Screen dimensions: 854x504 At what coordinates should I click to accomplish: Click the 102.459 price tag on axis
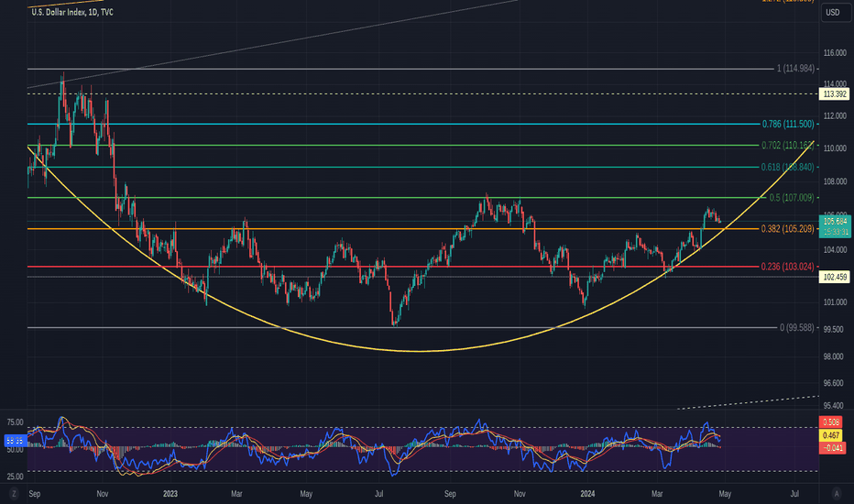pyautogui.click(x=835, y=277)
